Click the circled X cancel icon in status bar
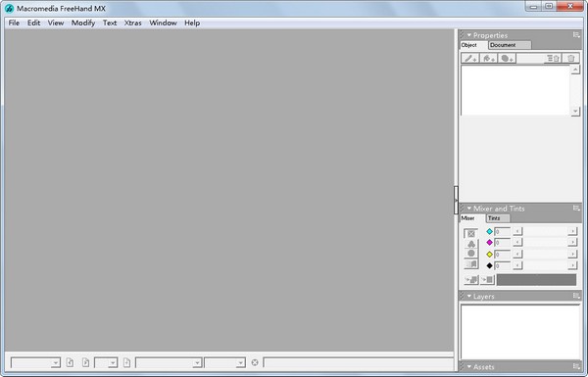588x377 pixels. [x=255, y=362]
